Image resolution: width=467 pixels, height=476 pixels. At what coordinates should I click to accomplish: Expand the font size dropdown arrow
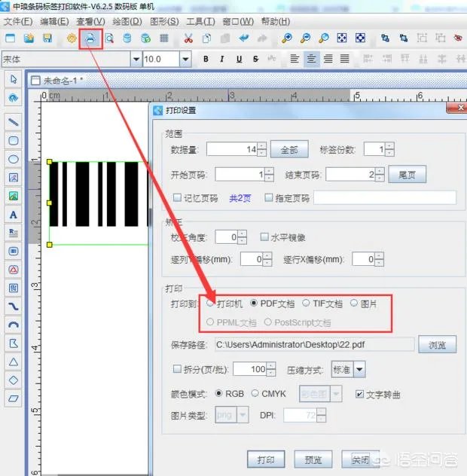coord(185,59)
